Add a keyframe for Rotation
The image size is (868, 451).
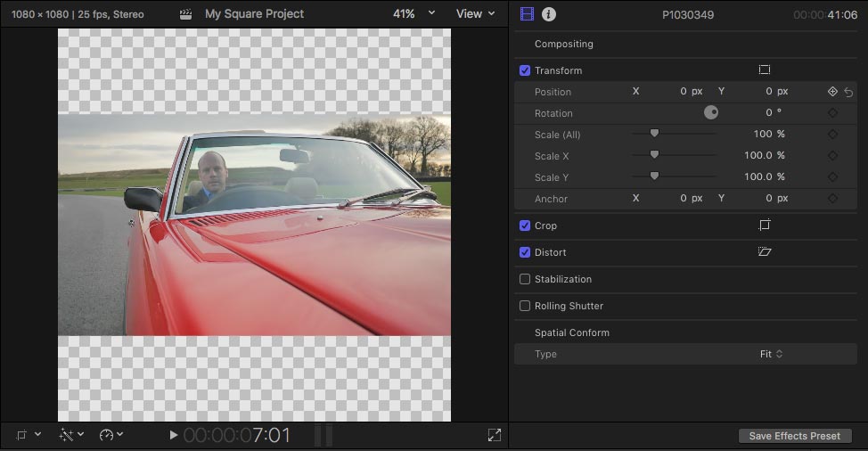coord(832,113)
